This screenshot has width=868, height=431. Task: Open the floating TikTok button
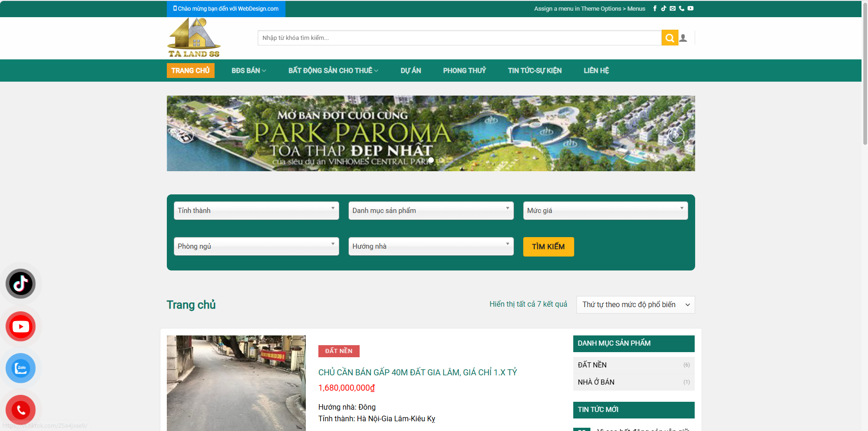[x=20, y=283]
